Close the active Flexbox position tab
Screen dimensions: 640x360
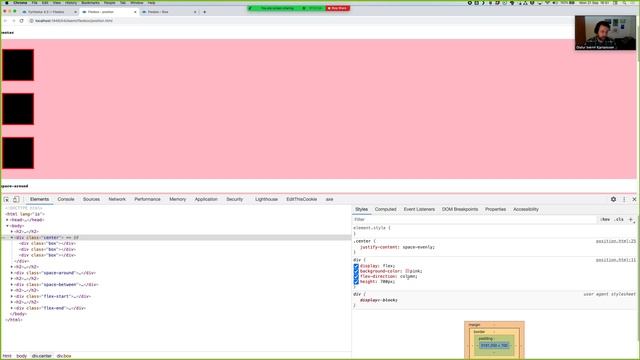pos(135,12)
